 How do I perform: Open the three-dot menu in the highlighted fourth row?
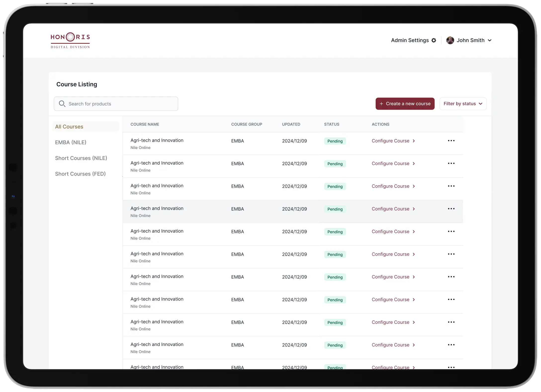pos(451,209)
